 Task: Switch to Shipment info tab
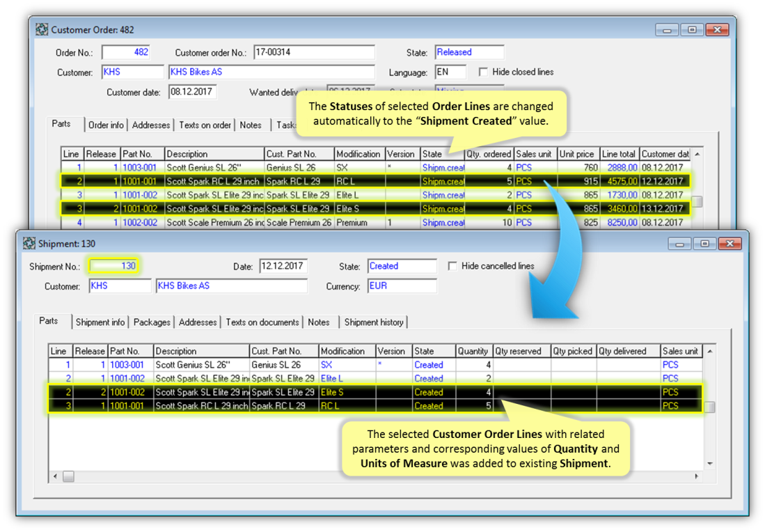click(100, 322)
